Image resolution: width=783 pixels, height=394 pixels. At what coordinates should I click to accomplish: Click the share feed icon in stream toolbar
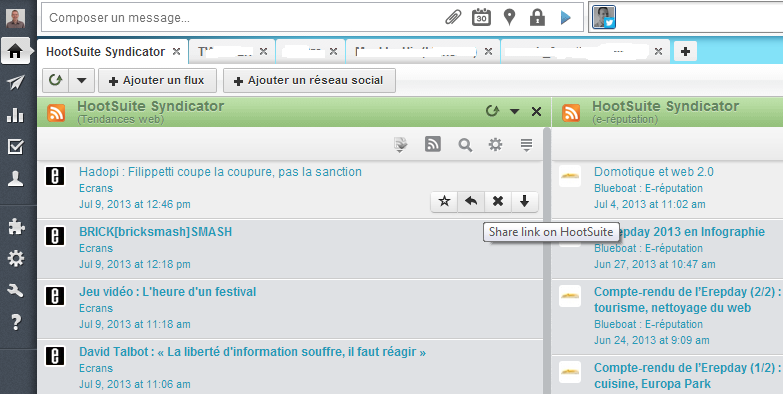tap(400, 145)
